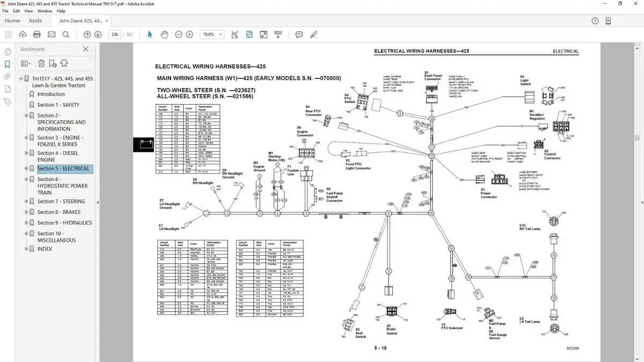644x362 pixels.
Task: Open the Attachments paperclip panel icon
Action: coord(8,77)
